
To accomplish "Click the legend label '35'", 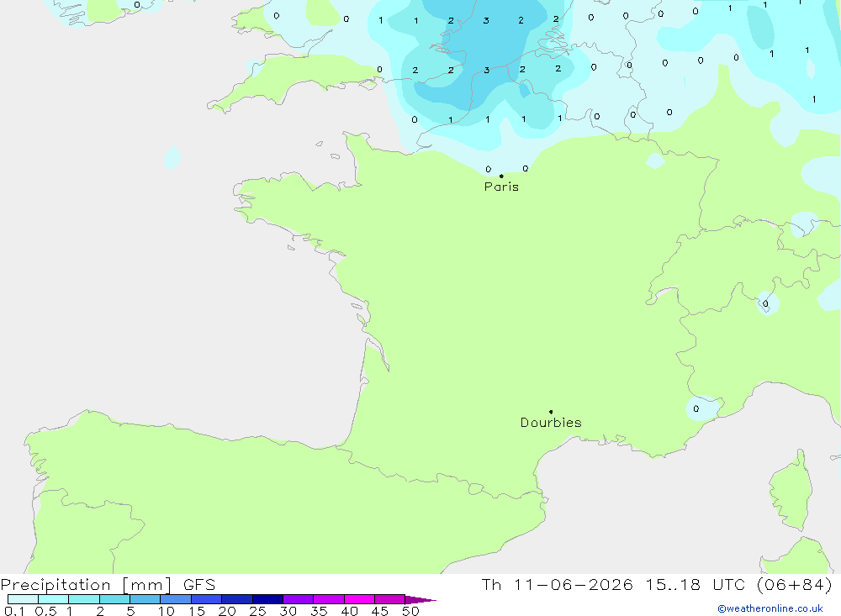I will point(319,611).
